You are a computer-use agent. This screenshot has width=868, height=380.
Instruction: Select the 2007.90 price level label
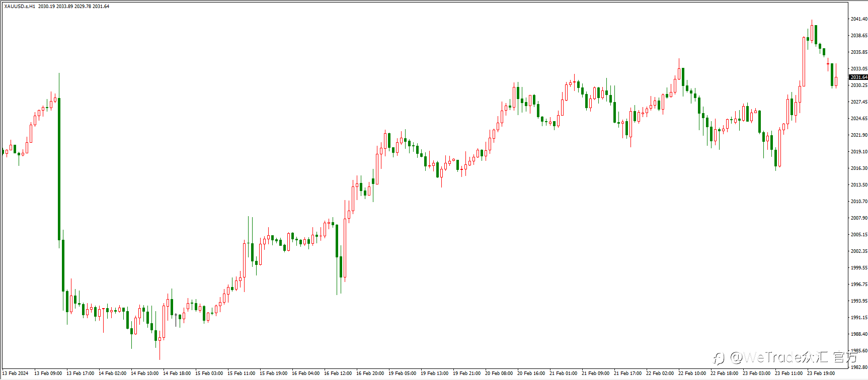click(859, 218)
